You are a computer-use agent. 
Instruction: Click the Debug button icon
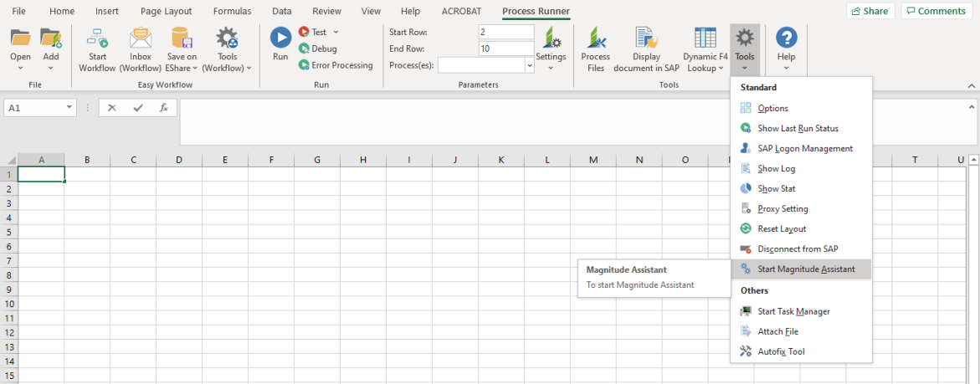click(304, 49)
